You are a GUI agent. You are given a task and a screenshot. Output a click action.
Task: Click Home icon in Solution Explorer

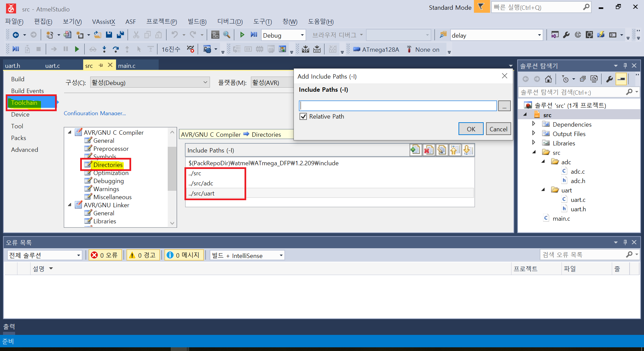click(548, 79)
